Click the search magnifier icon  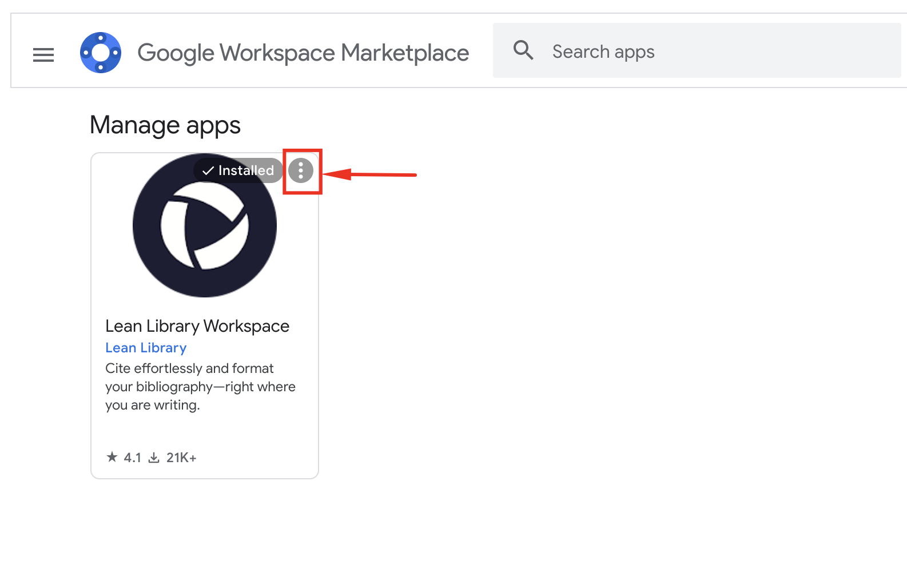[523, 50]
